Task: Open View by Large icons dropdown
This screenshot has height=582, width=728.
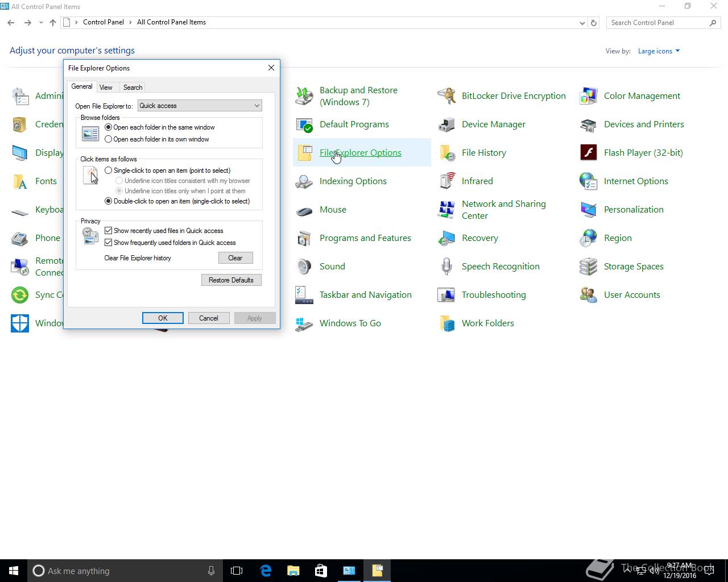Action: [x=659, y=51]
